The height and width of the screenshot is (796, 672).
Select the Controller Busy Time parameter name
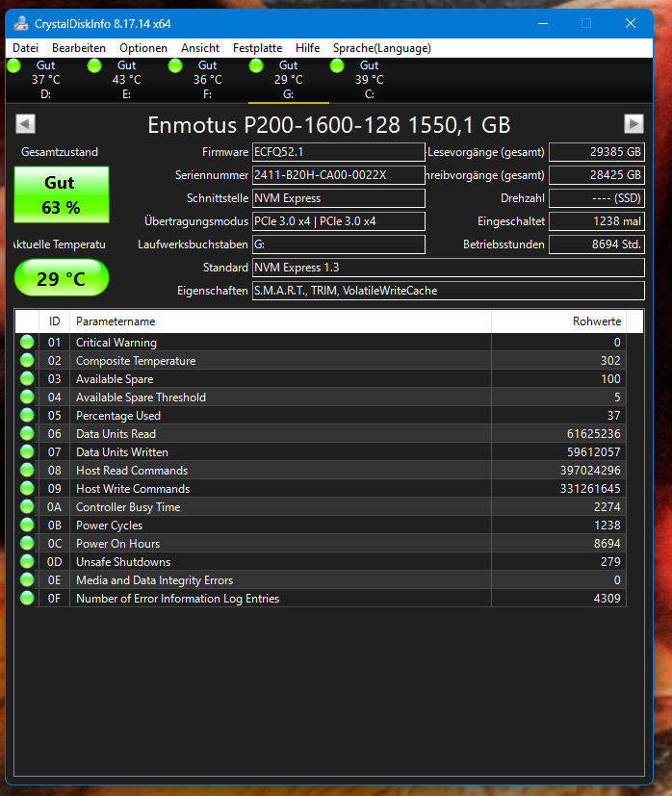coord(128,506)
